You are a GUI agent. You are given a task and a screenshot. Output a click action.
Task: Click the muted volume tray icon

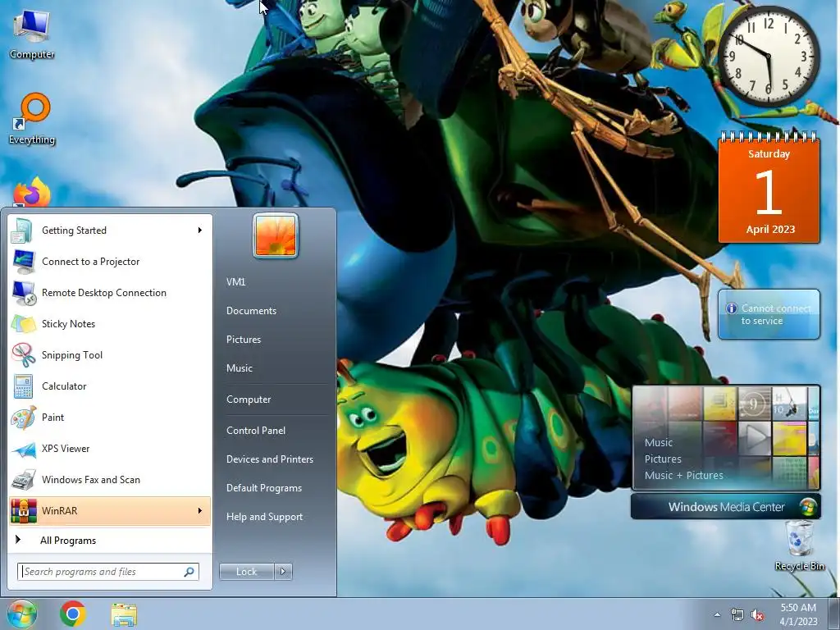point(757,615)
